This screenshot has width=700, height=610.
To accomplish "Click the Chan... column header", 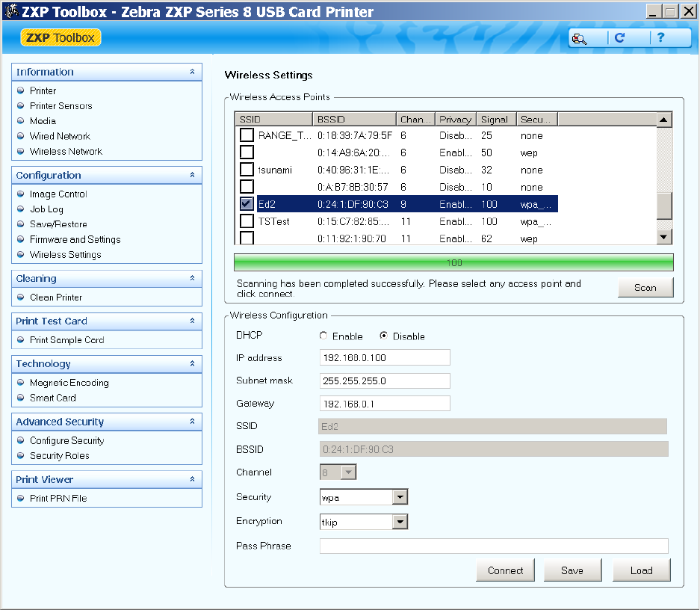I will (x=415, y=119).
